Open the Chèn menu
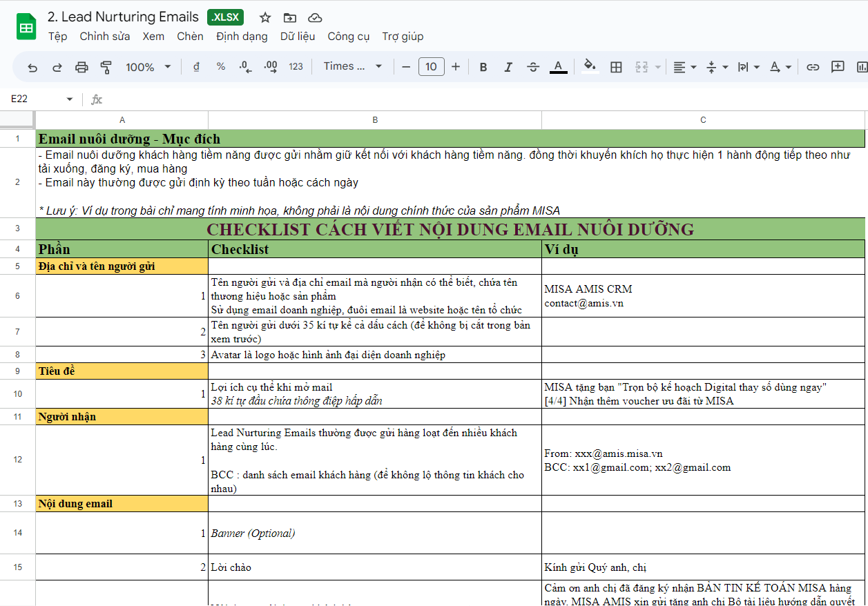Viewport: 868px width, 606px height. pos(190,37)
